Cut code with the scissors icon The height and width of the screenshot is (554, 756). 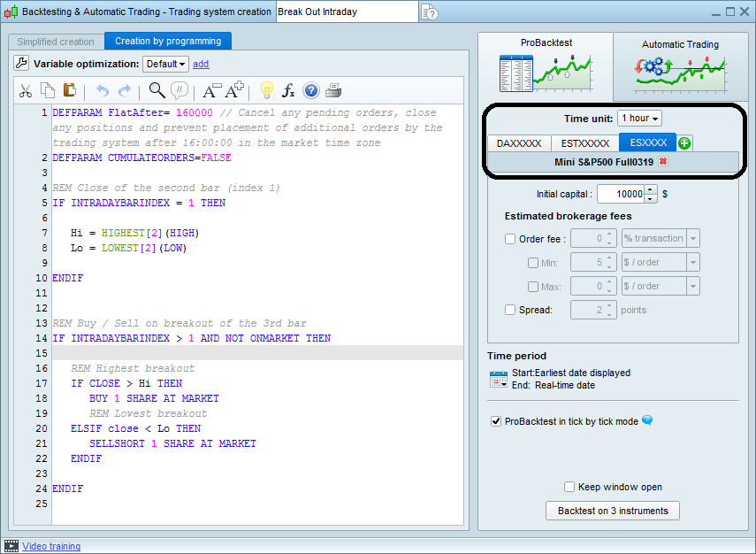(x=24, y=90)
